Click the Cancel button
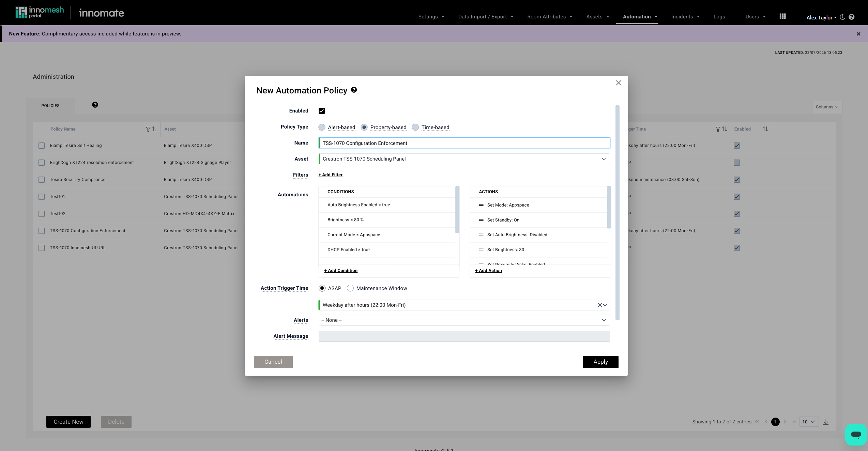This screenshot has width=868, height=451. point(273,362)
